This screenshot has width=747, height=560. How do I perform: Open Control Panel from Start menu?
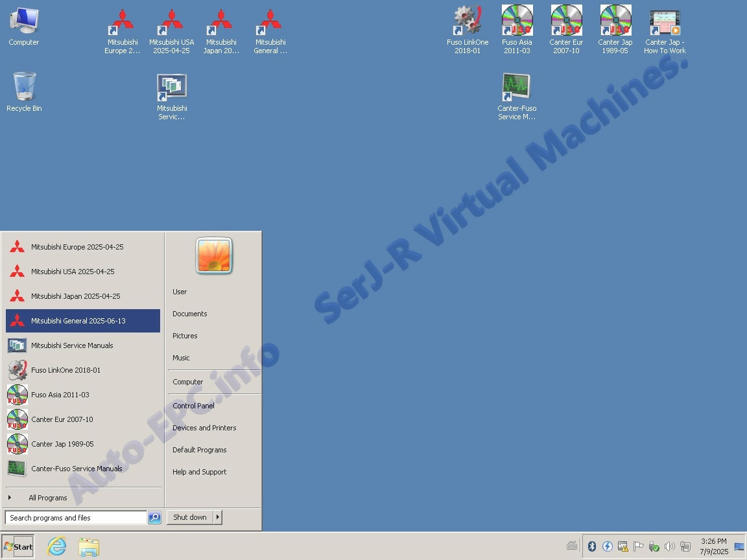(x=193, y=406)
